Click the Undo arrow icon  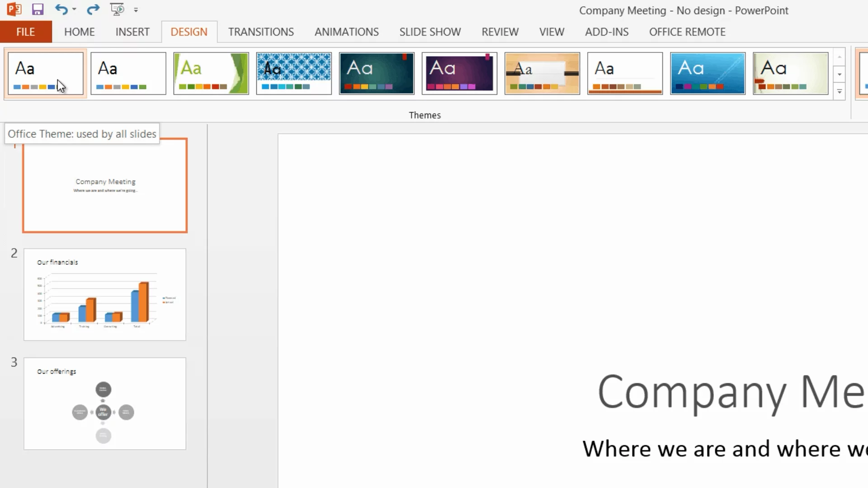tap(61, 9)
